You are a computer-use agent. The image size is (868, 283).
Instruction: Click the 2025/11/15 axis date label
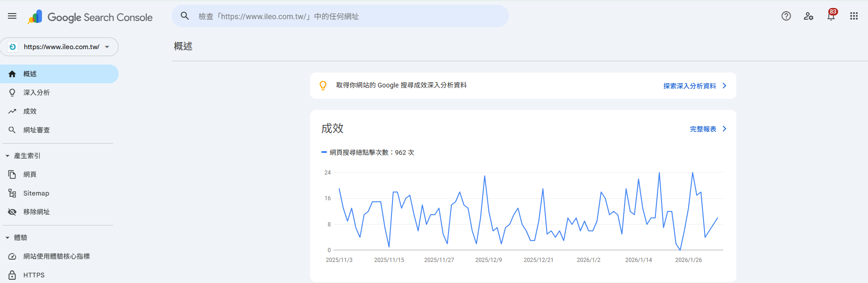[389, 260]
